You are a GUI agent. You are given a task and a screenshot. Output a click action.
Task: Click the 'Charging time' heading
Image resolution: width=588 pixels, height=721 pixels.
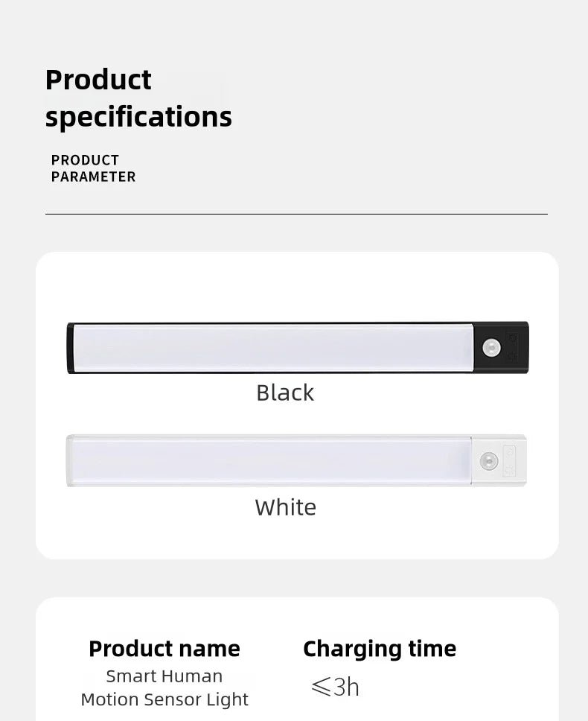point(380,649)
